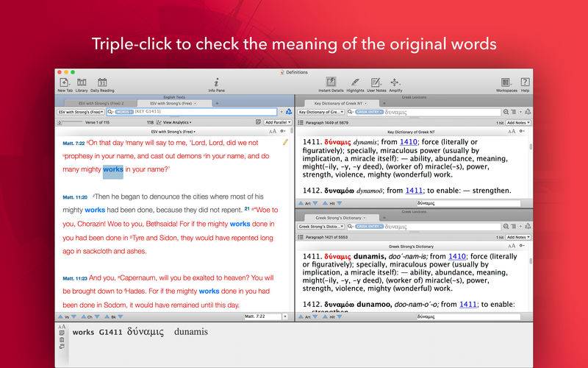Open the ESV with Strong's text selector dropdown

pos(81,112)
